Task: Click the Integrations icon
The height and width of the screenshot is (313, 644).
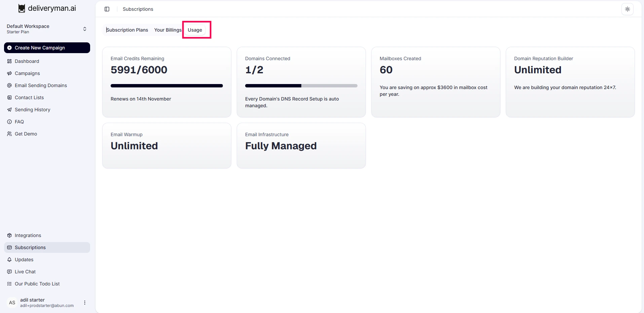Action: click(x=9, y=235)
